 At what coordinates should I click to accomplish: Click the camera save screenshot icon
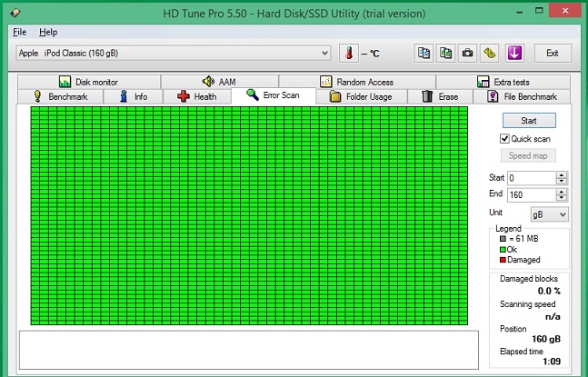tap(467, 53)
